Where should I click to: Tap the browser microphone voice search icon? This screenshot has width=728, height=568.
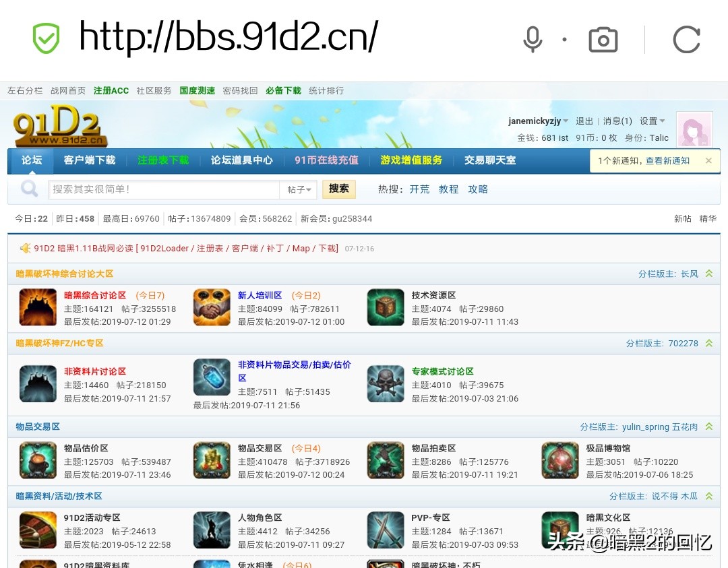click(533, 40)
